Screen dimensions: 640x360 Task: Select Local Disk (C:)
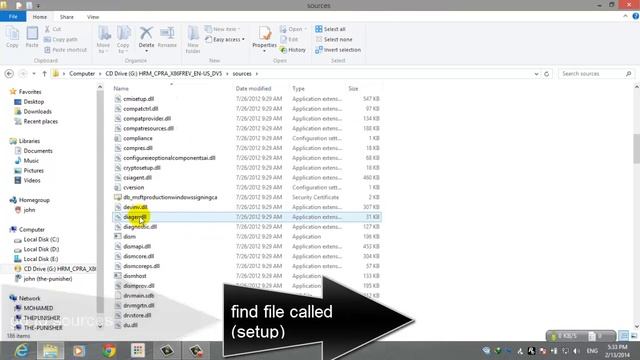pyautogui.click(x=41, y=240)
